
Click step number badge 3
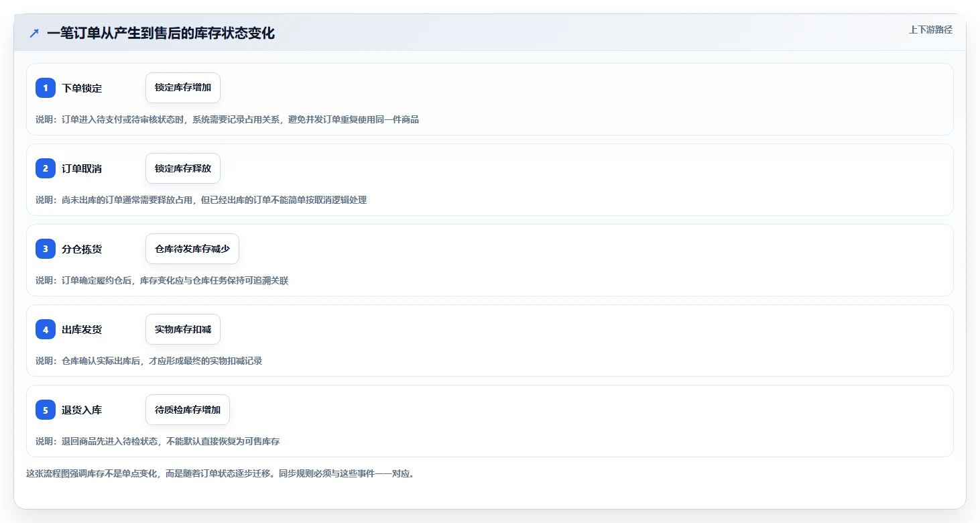point(46,249)
